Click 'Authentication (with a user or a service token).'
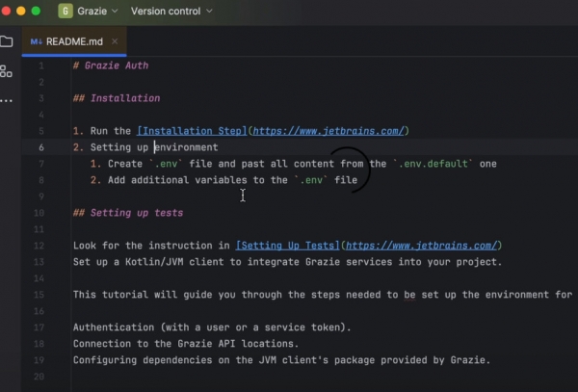The height and width of the screenshot is (392, 578). click(212, 327)
